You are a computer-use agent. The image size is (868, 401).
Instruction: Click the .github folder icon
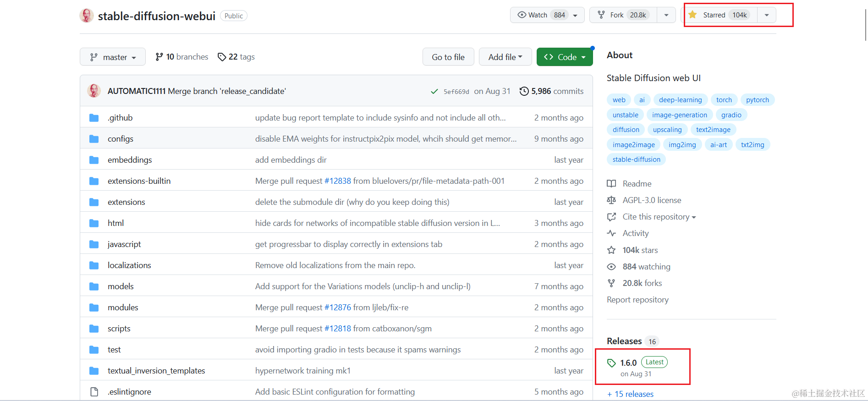tap(94, 118)
